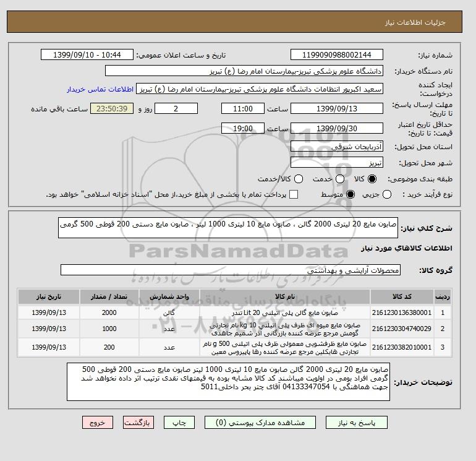This screenshot has height=461, width=476.
Task: Click the goods group محصولات آرایشی و بهداشتی field
Action: coord(231,270)
